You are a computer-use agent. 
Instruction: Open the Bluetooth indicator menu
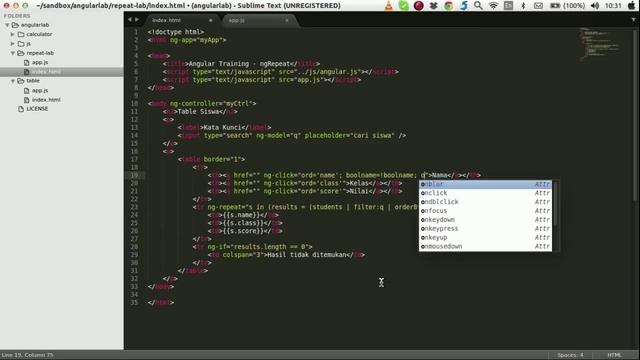tap(523, 6)
